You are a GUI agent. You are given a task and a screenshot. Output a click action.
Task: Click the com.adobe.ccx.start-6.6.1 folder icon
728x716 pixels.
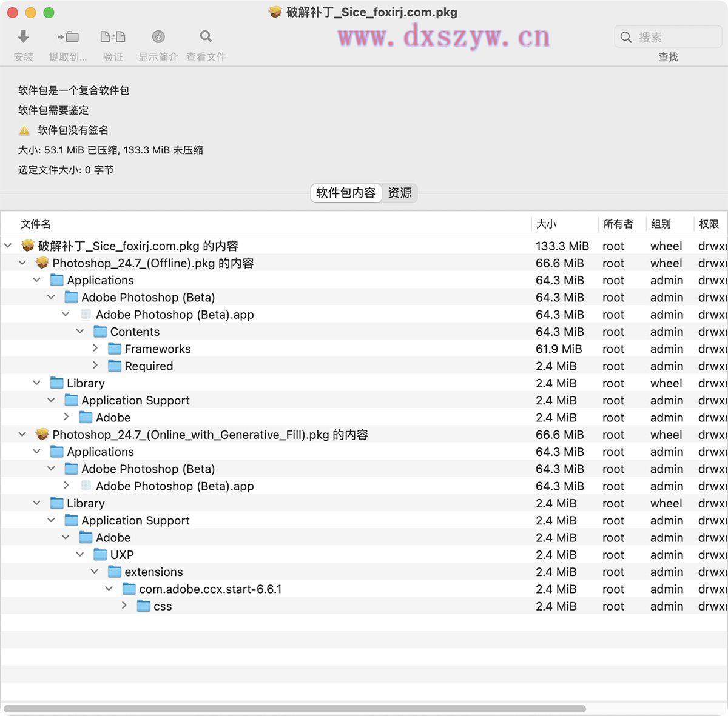pos(129,589)
